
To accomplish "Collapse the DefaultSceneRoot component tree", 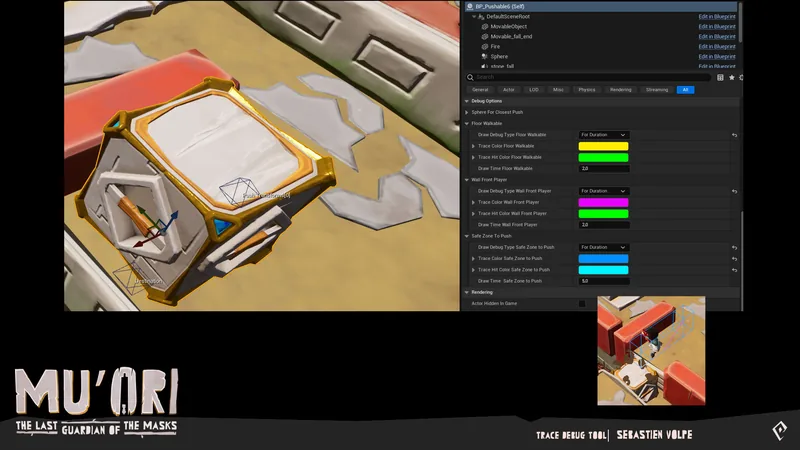I will pos(474,16).
